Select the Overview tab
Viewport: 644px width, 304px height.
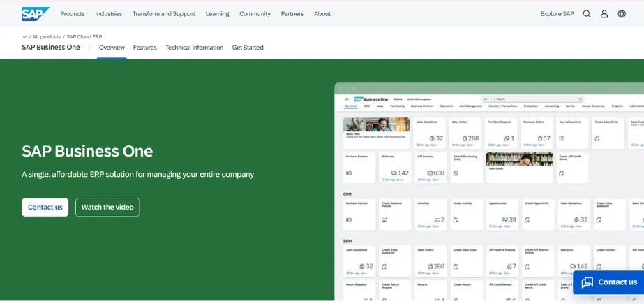(x=112, y=48)
